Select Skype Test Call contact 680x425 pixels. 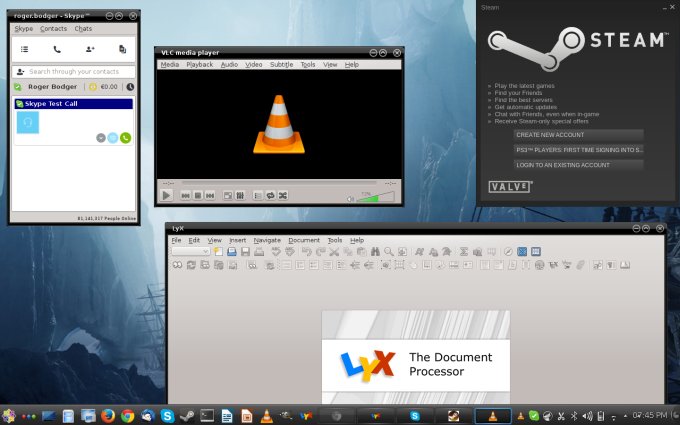coord(74,104)
